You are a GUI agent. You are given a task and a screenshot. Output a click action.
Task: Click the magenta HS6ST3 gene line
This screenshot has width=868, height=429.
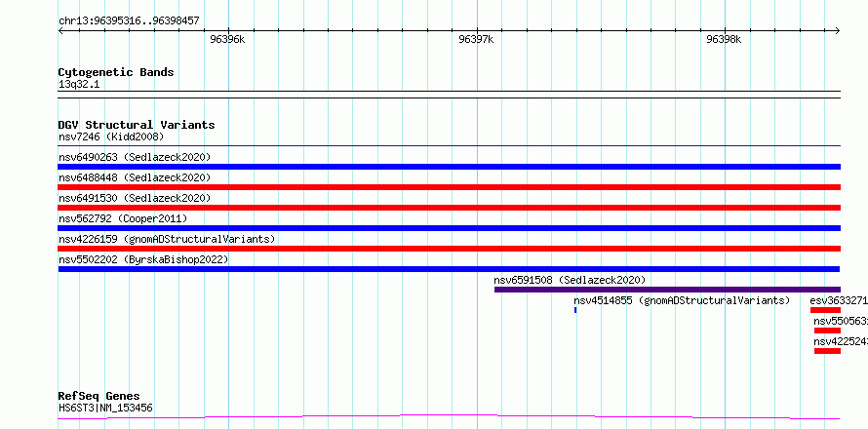click(x=450, y=416)
